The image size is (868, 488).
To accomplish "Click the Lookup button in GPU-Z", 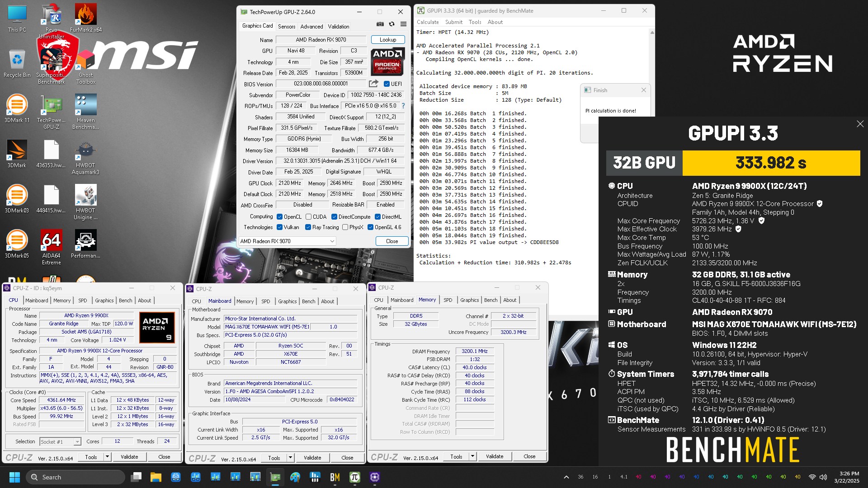I will 388,40.
